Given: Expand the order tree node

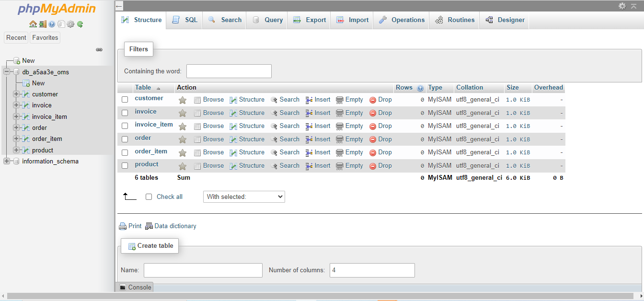Looking at the screenshot, I should click(16, 128).
